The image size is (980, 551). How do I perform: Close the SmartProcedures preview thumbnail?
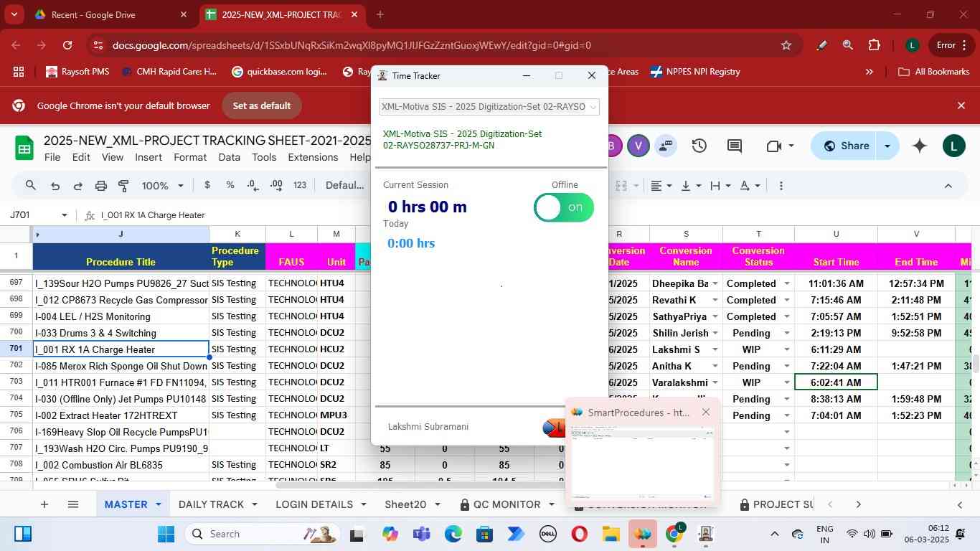[x=706, y=412]
